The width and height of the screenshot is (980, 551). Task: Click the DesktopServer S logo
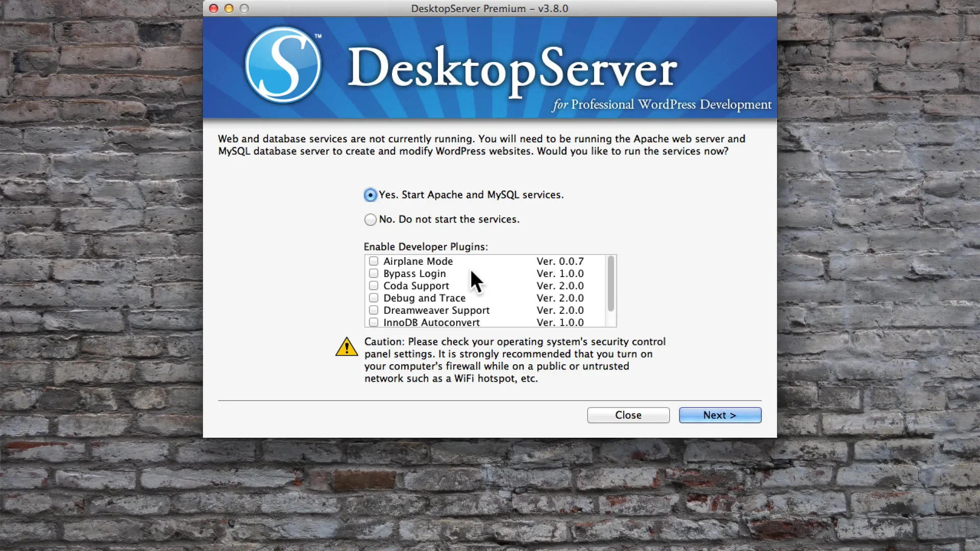pyautogui.click(x=283, y=65)
